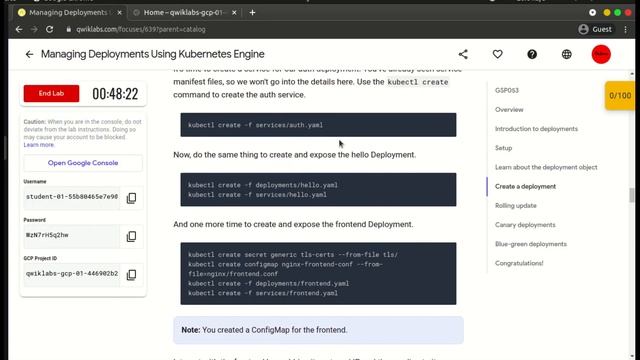Click the address bar URL
640x360 pixels.
(141, 29)
